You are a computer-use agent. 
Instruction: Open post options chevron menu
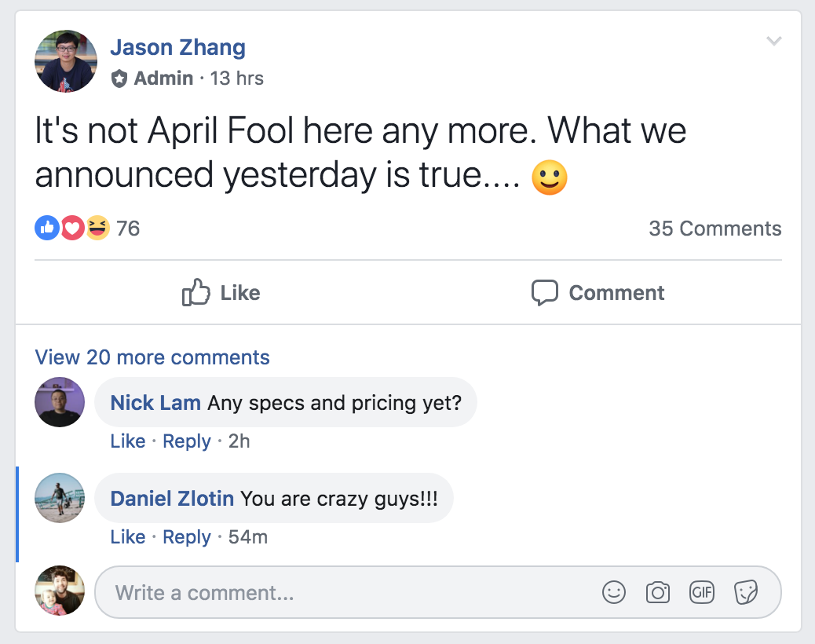(774, 41)
